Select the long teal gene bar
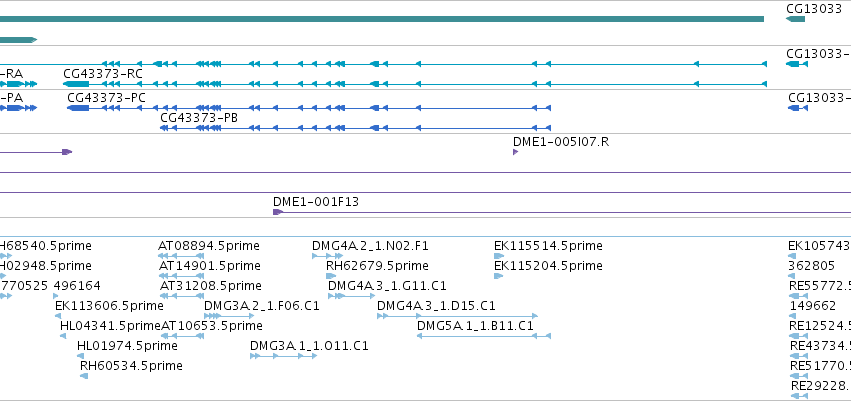 (x=382, y=19)
